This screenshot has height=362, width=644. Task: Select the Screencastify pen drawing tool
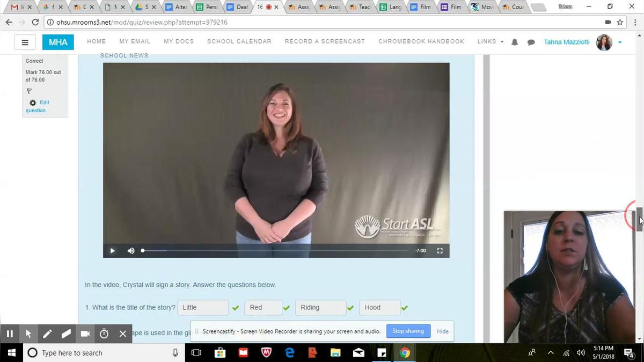[x=47, y=334]
